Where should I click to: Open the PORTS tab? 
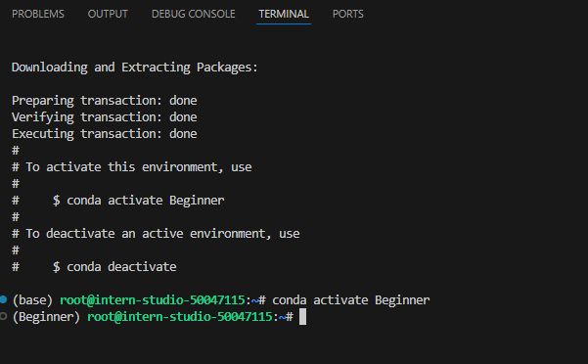(347, 14)
